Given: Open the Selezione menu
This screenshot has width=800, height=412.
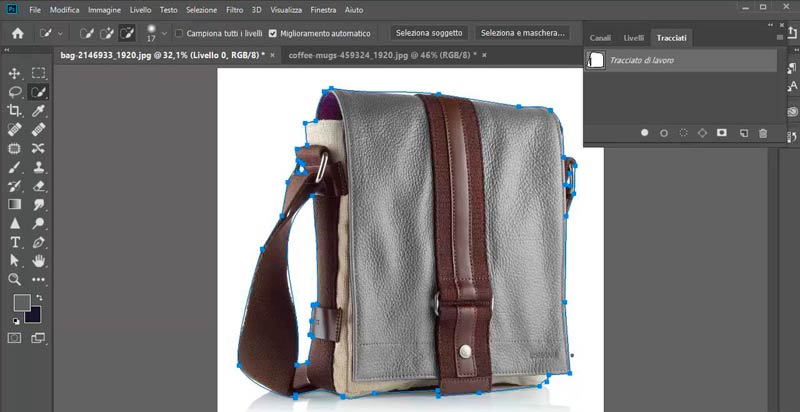Looking at the screenshot, I should point(202,10).
